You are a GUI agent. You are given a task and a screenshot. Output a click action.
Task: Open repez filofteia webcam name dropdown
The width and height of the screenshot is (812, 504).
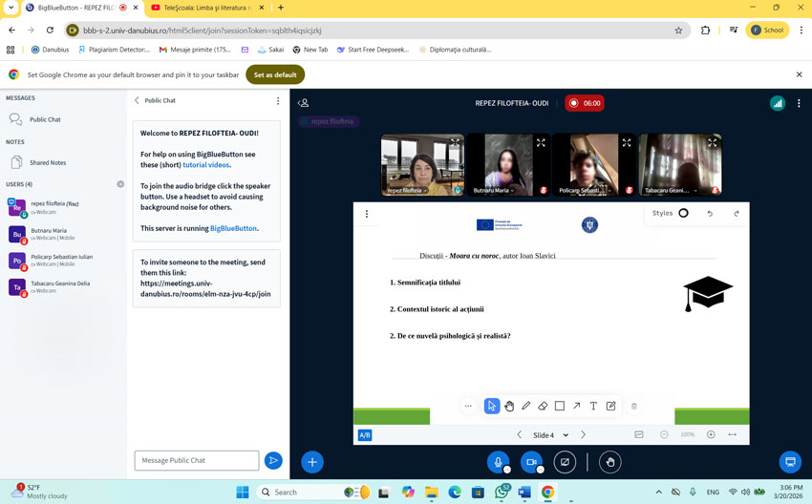tap(407, 190)
